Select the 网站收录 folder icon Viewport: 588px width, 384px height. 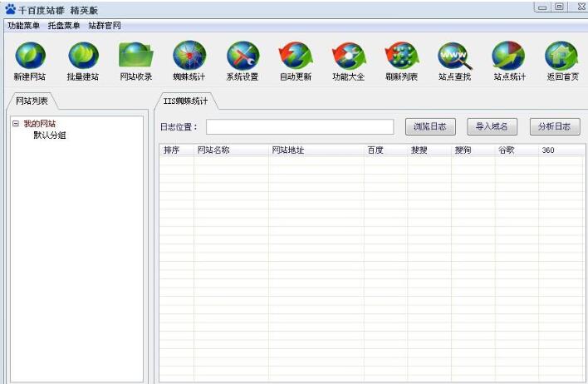click(136, 56)
